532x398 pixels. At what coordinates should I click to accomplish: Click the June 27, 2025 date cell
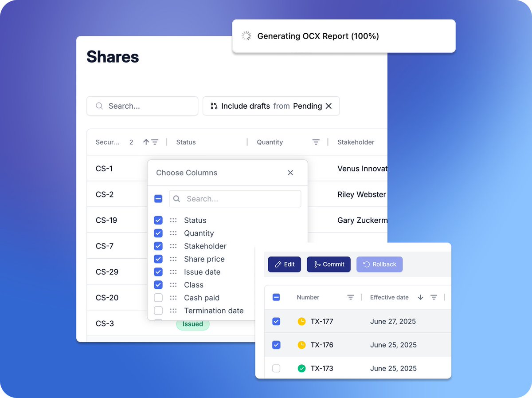pos(393,321)
